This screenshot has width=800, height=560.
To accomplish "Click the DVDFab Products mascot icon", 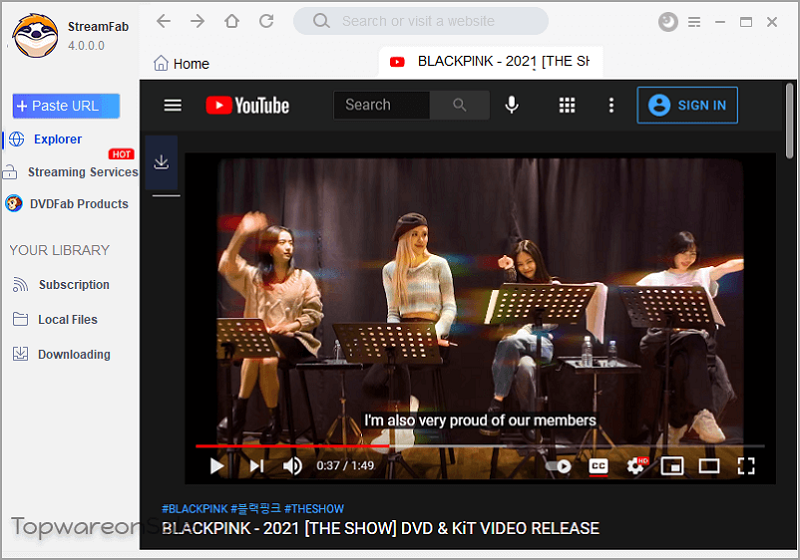I will pyautogui.click(x=14, y=203).
